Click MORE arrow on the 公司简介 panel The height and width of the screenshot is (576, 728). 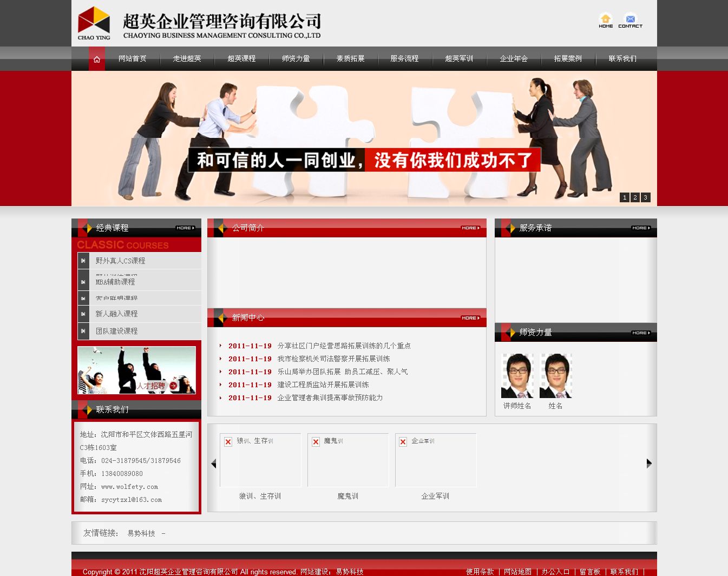tap(470, 228)
